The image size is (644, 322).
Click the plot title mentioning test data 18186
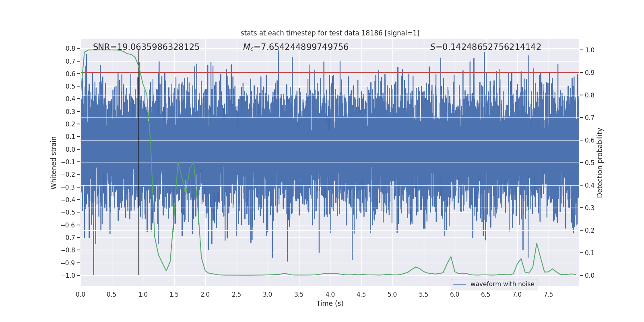coord(330,33)
